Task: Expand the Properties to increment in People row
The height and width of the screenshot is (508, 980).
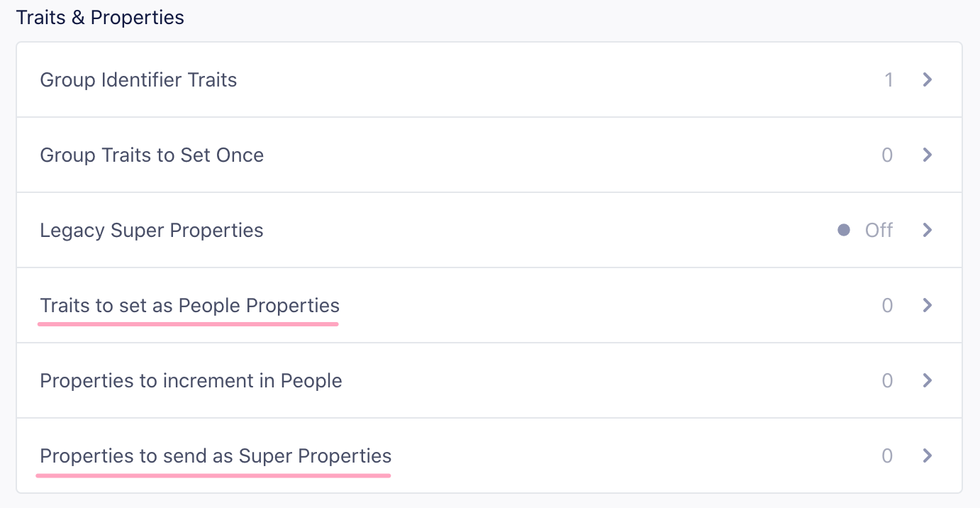Action: 489,380
